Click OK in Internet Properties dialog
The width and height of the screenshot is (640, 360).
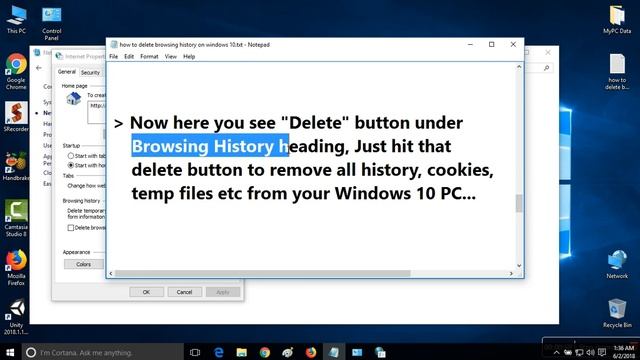point(147,292)
